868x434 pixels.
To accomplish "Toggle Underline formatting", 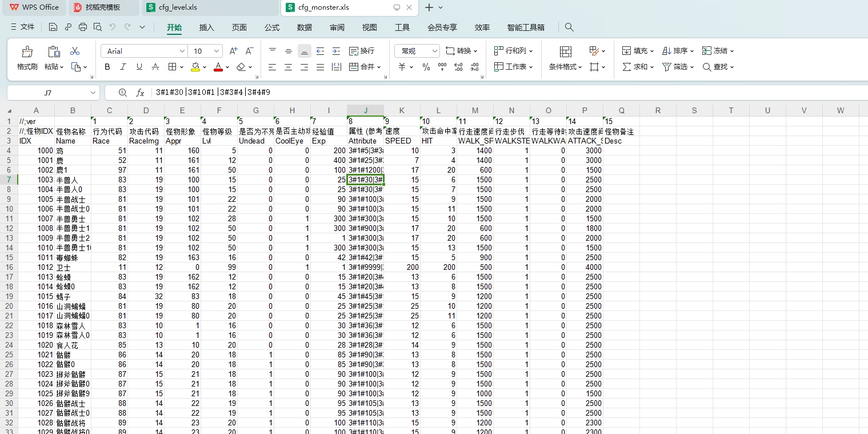I will click(x=139, y=67).
